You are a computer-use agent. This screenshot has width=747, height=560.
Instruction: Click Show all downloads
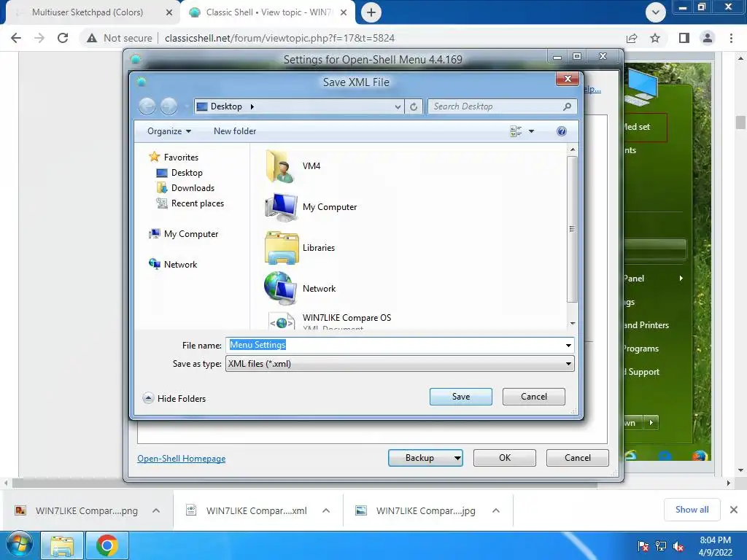(692, 510)
